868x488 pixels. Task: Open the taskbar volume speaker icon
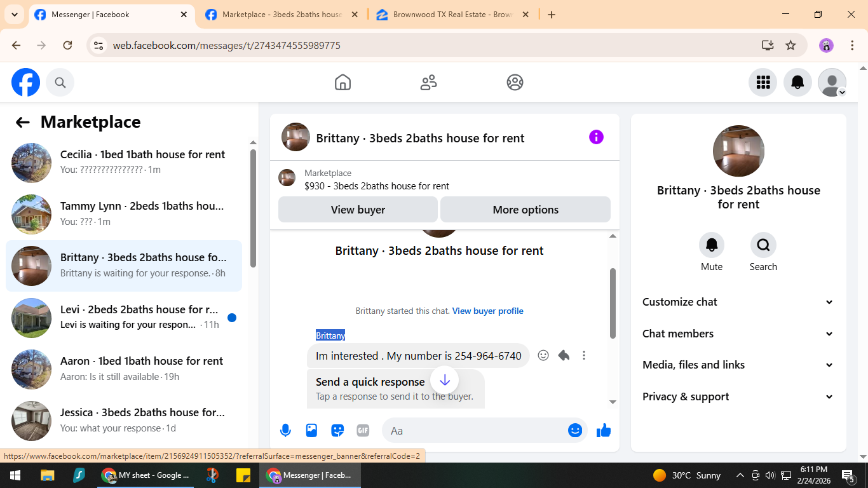pyautogui.click(x=770, y=475)
